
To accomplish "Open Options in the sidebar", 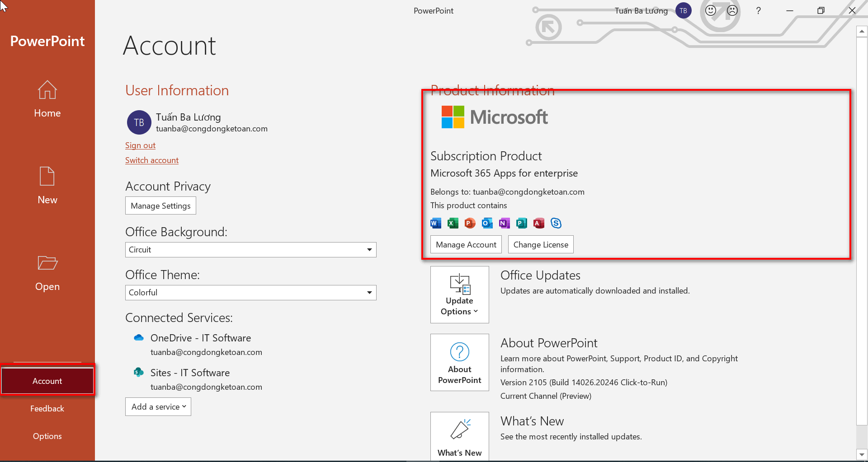I will [47, 436].
